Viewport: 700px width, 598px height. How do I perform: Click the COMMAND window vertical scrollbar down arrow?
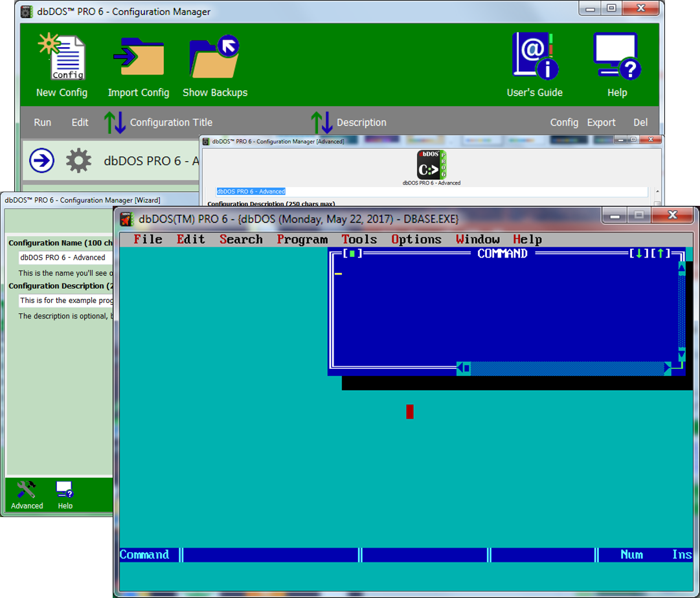coord(682,355)
